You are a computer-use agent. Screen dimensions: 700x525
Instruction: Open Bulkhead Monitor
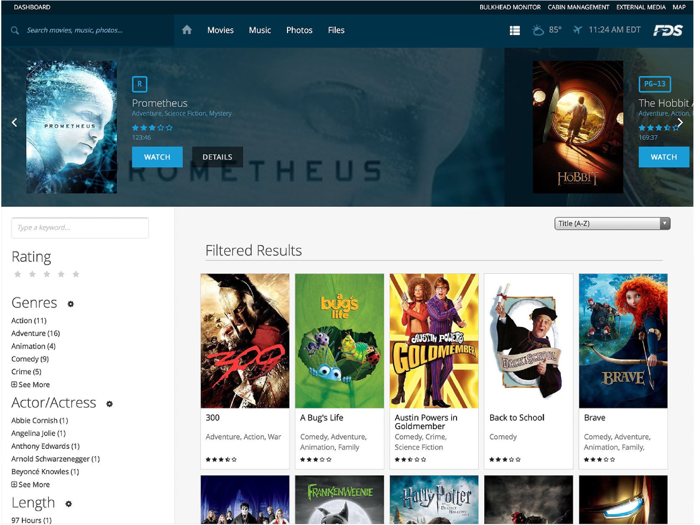point(510,7)
